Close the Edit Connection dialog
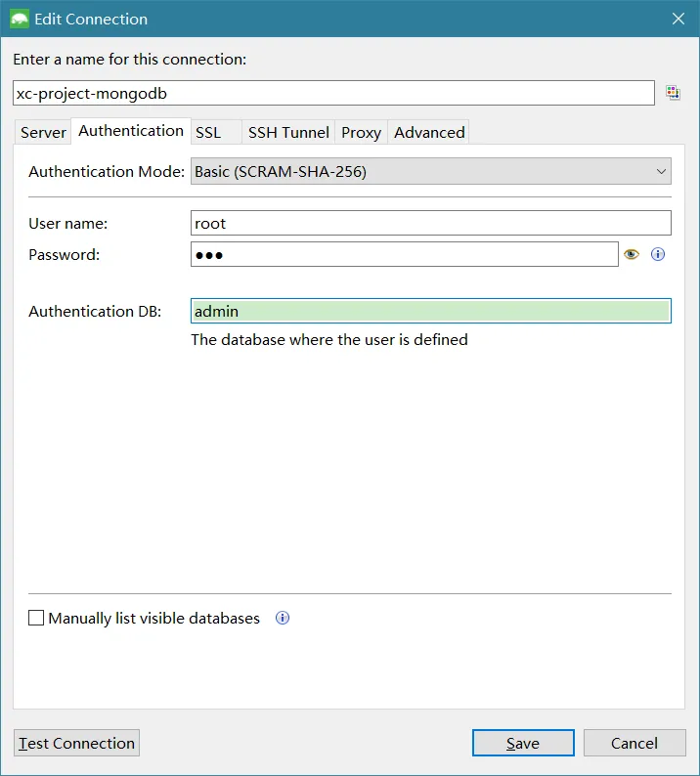Image resolution: width=700 pixels, height=776 pixels. 678,19
